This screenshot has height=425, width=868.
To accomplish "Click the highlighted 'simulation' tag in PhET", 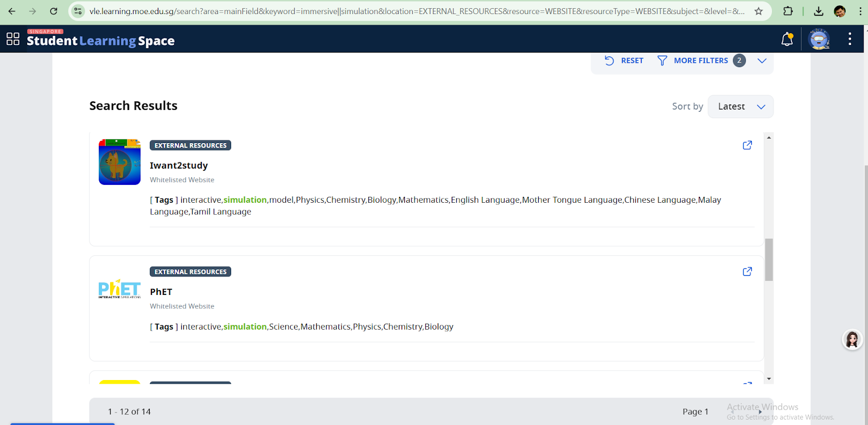I will tap(245, 327).
